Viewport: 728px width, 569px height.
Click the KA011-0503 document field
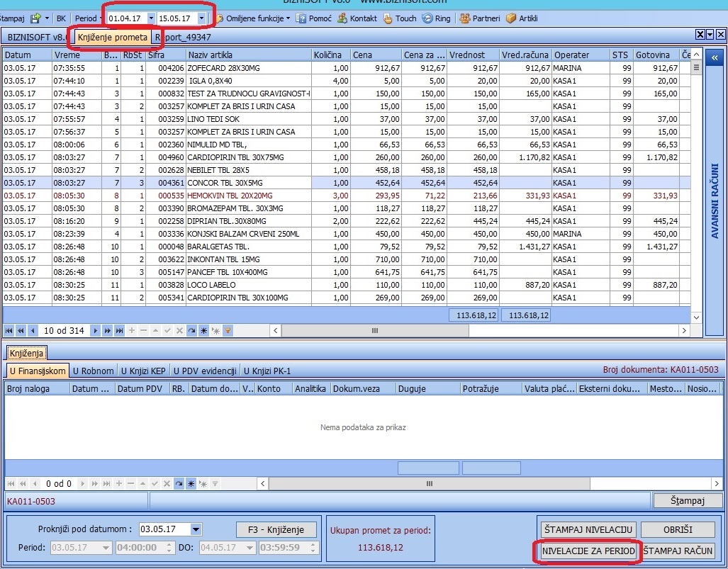pos(76,501)
